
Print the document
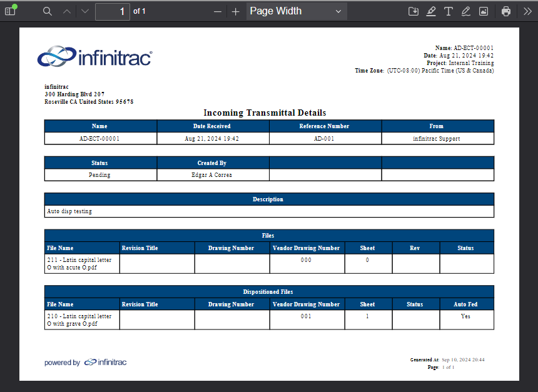[x=505, y=11]
